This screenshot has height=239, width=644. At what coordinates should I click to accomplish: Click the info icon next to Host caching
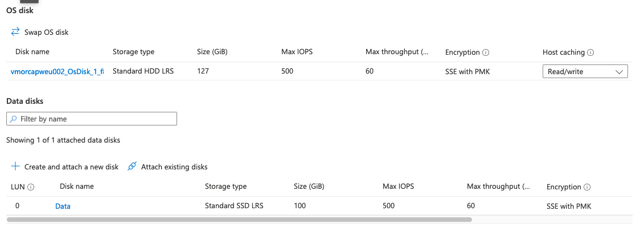click(590, 52)
